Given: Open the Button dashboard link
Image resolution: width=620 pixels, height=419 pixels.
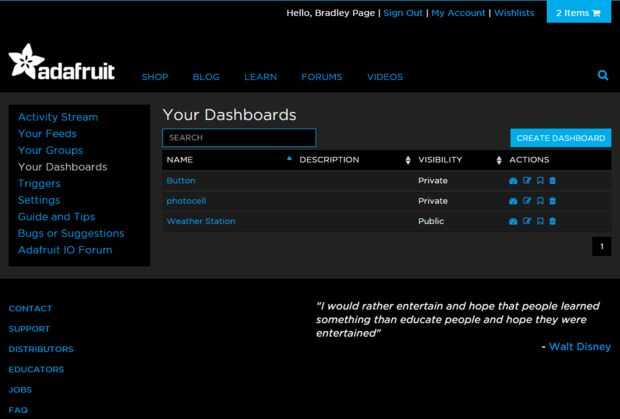Looking at the screenshot, I should coord(181,180).
